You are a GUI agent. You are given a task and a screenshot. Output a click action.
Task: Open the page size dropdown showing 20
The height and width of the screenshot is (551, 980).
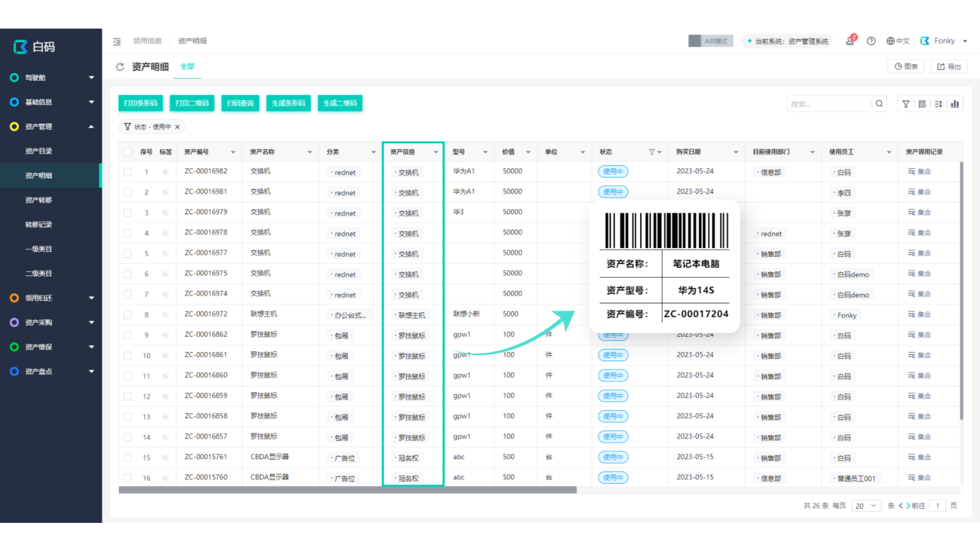(x=867, y=506)
